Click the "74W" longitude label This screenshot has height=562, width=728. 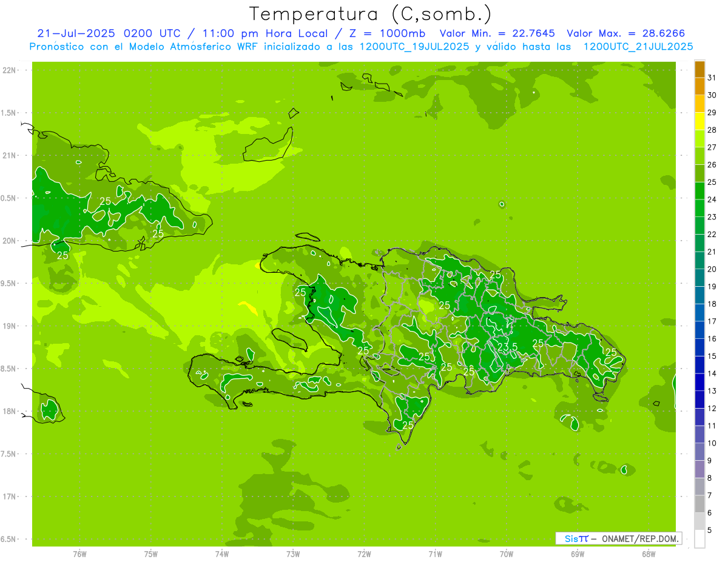tap(222, 554)
